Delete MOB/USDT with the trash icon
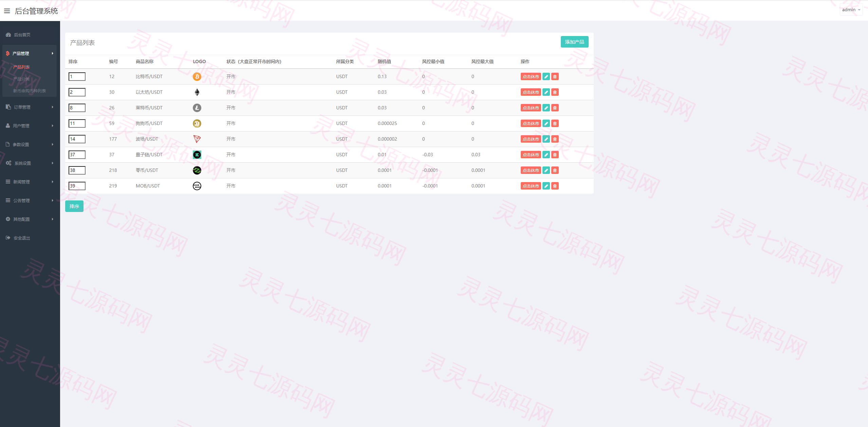This screenshot has width=868, height=427. (555, 186)
